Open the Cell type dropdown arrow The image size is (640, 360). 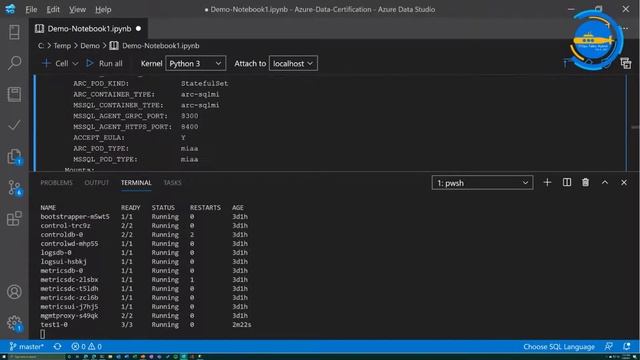75,64
